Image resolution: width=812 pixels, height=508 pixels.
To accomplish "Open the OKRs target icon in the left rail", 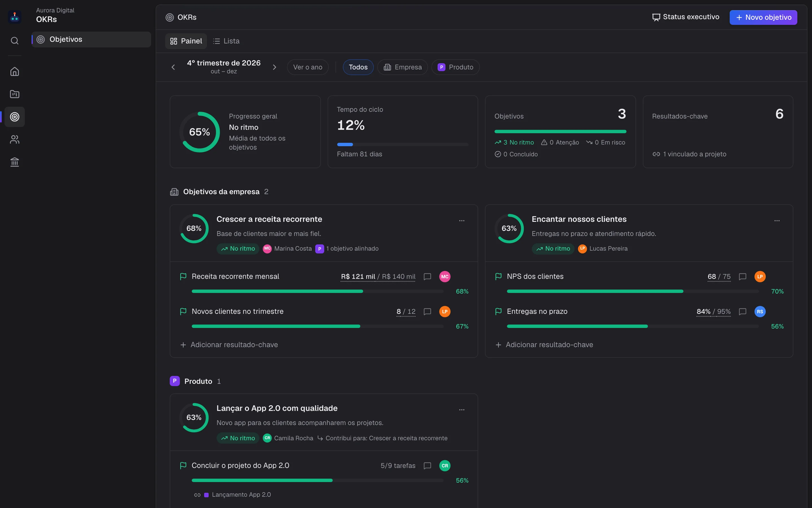I will (14, 117).
